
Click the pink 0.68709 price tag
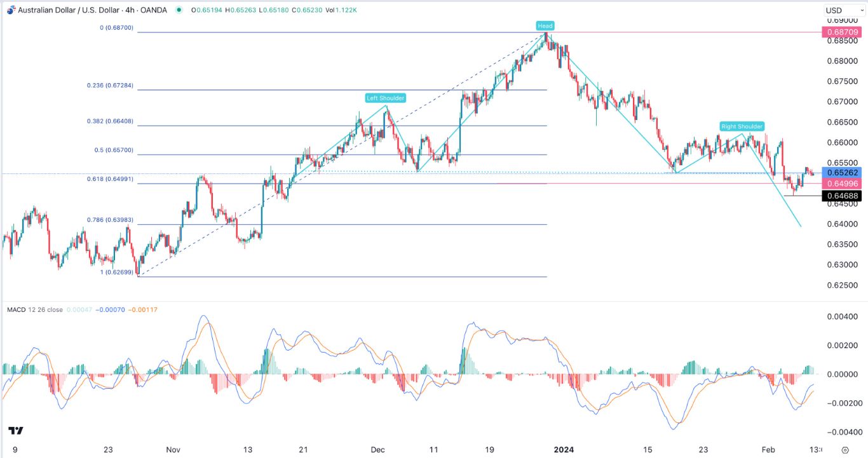click(x=841, y=32)
